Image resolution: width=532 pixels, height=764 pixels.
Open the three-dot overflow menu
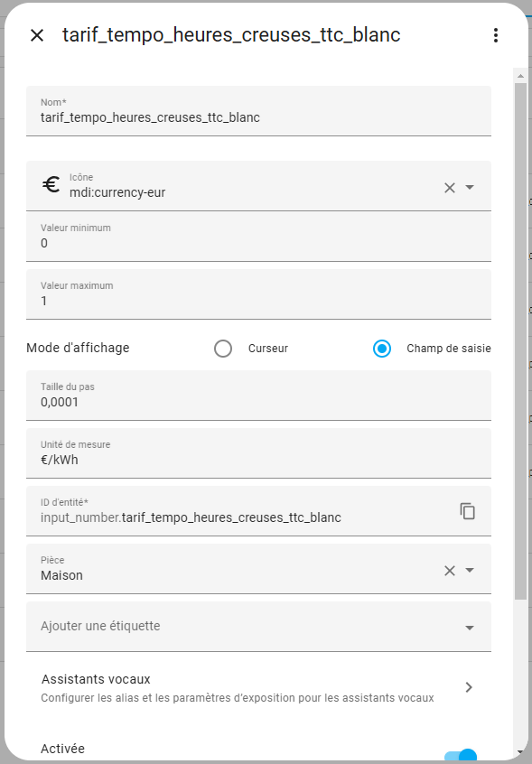tap(496, 35)
